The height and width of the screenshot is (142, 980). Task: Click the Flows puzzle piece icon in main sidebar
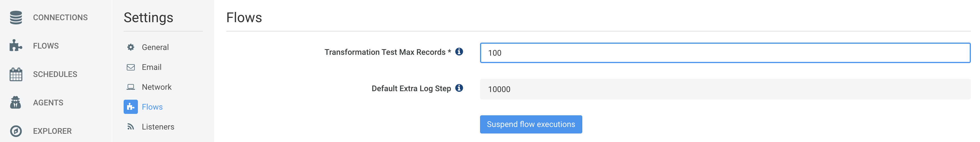(x=16, y=45)
